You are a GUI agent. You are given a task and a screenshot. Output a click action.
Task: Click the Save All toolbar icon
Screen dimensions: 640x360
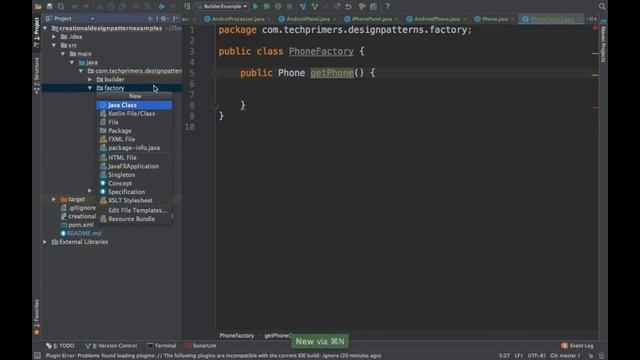pos(49,6)
